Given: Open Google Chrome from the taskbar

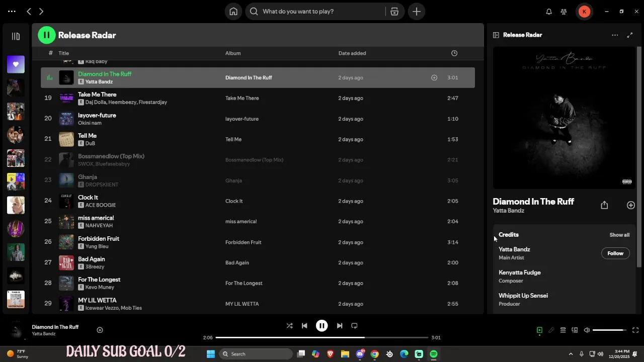Looking at the screenshot, I should [374, 354].
